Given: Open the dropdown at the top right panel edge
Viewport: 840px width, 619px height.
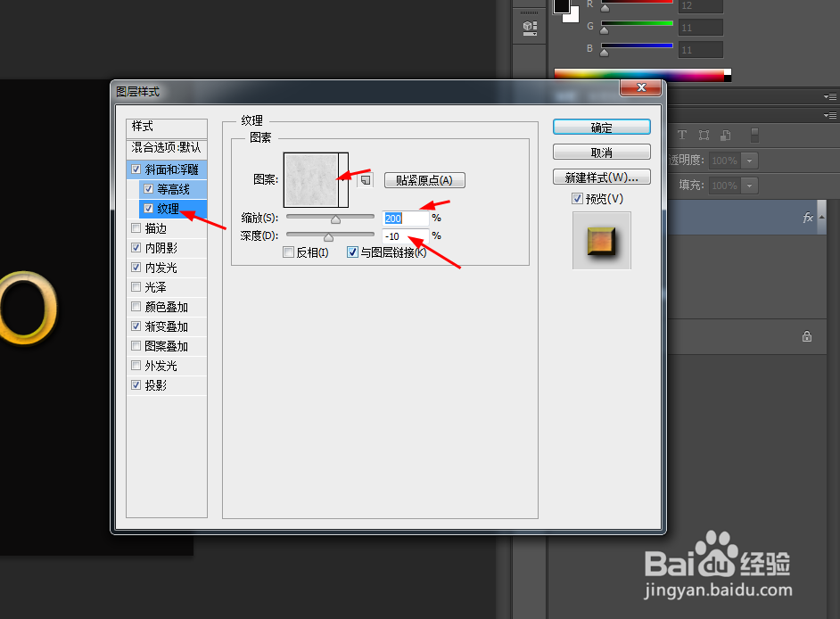Looking at the screenshot, I should [x=830, y=95].
